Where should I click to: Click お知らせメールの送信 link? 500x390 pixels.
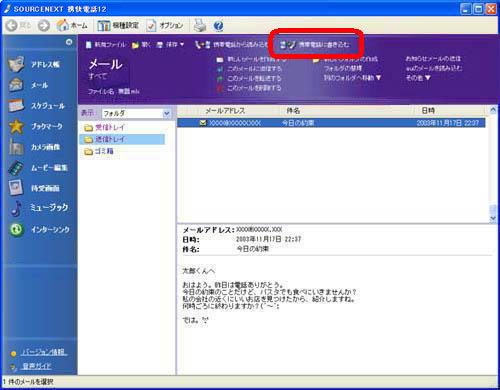(x=433, y=59)
